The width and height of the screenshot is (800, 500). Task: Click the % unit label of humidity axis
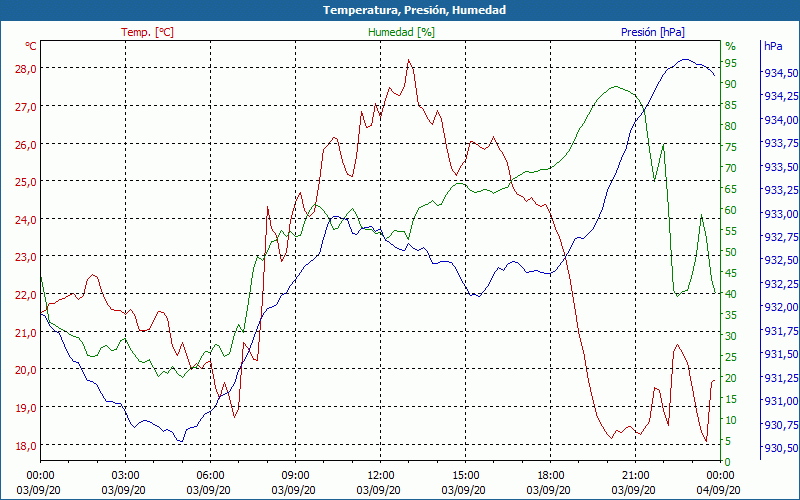pyautogui.click(x=731, y=46)
